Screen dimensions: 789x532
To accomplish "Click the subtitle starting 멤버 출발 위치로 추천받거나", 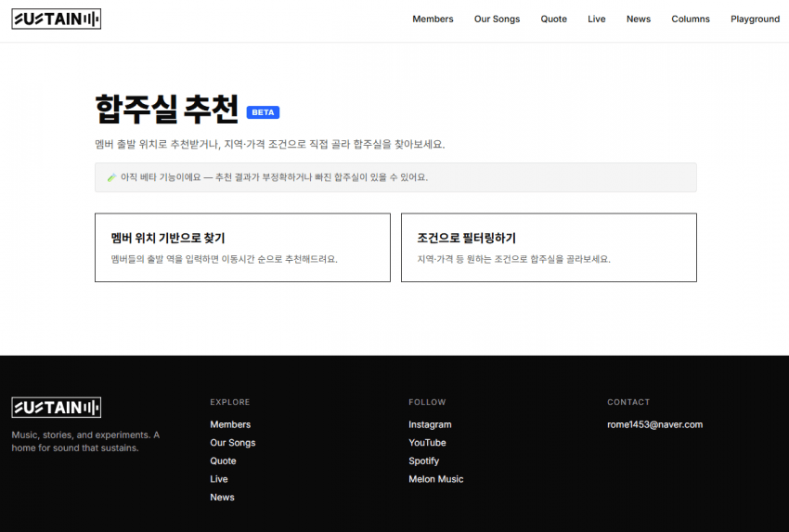I will tap(270, 145).
